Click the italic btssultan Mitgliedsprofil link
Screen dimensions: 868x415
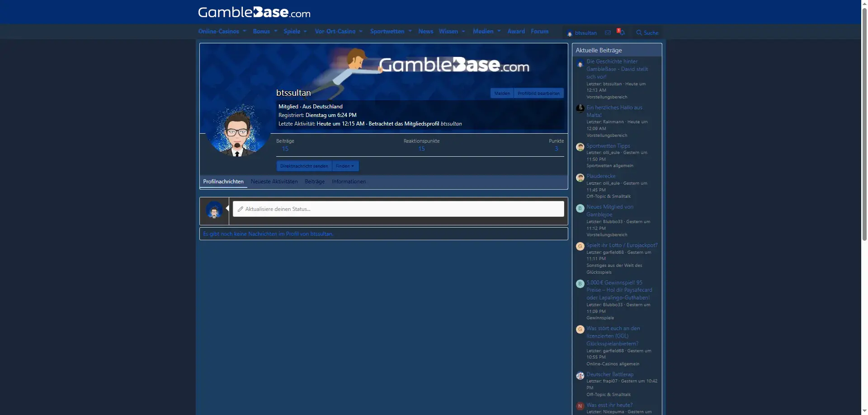451,124
